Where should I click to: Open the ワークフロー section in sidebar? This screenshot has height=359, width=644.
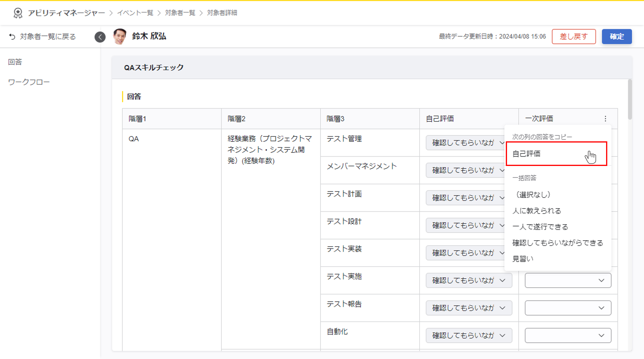tap(29, 82)
